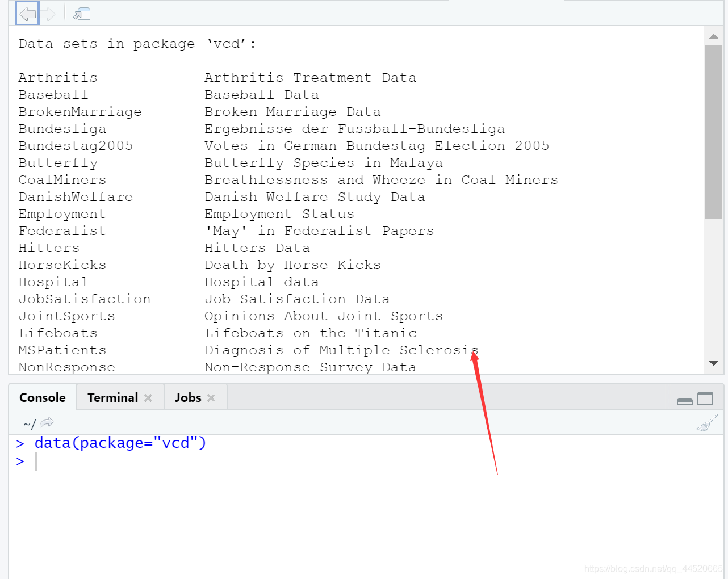
Task: Select the Employment dataset name
Action: [x=62, y=214]
